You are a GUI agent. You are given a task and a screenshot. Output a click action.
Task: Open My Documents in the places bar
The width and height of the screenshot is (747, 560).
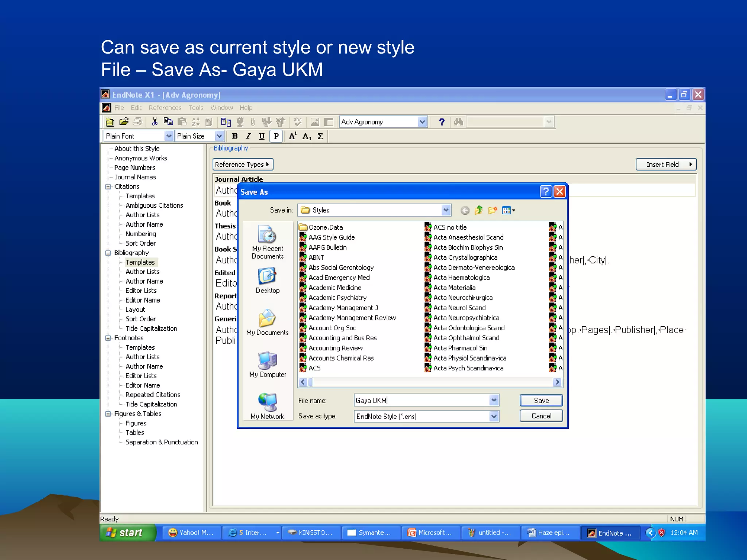tap(267, 323)
